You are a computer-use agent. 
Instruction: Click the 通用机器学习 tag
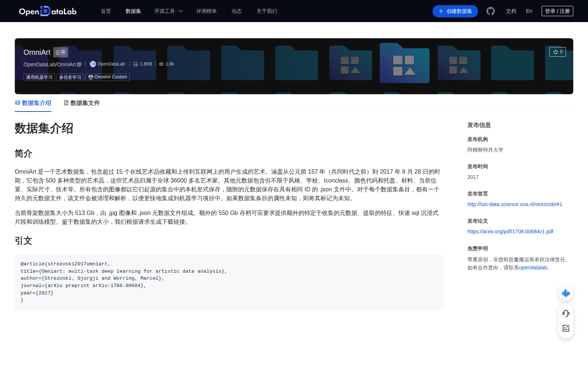(39, 77)
